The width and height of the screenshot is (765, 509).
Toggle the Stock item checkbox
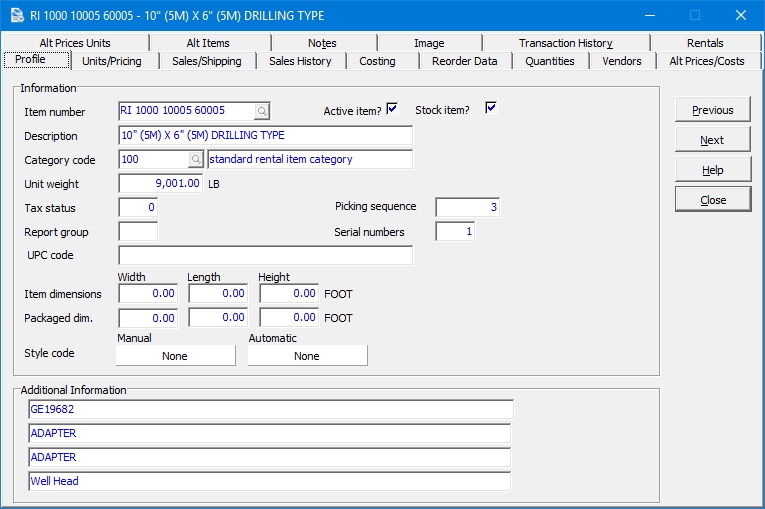tap(491, 107)
